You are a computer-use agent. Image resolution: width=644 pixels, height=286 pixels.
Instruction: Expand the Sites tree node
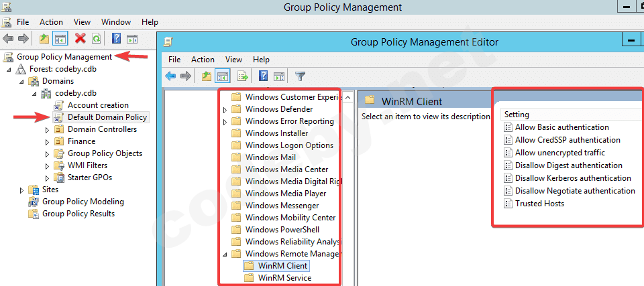(23, 190)
